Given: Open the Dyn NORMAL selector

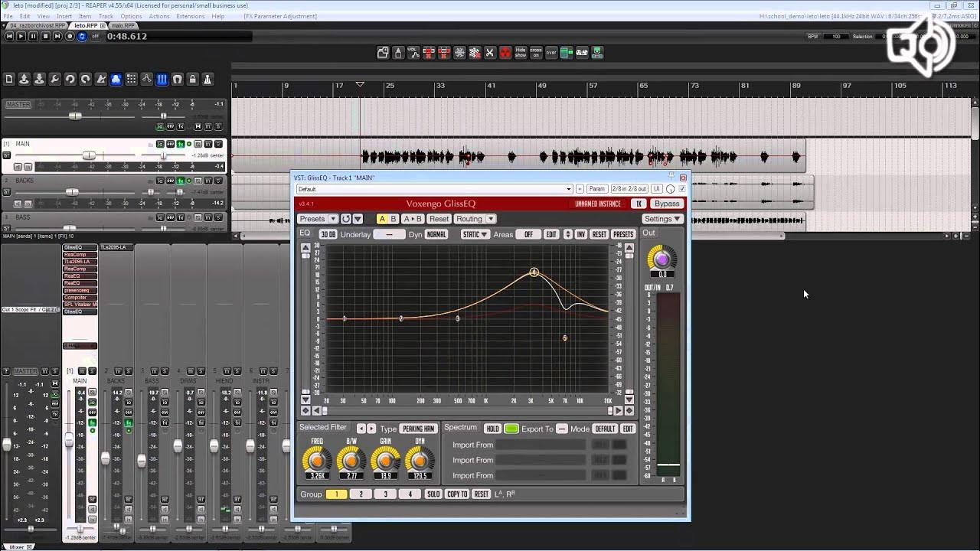Looking at the screenshot, I should pos(436,234).
